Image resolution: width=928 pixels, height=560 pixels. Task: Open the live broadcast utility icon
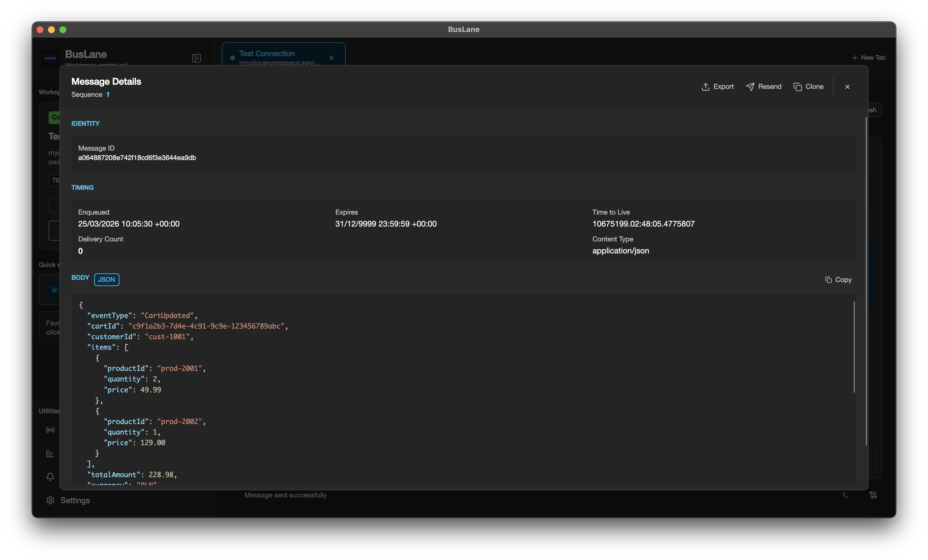point(50,430)
